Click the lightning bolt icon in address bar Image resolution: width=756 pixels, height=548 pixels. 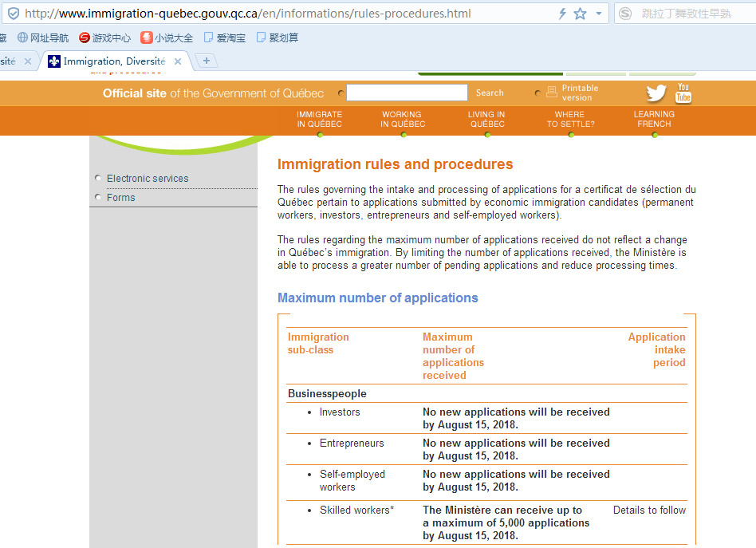point(562,14)
